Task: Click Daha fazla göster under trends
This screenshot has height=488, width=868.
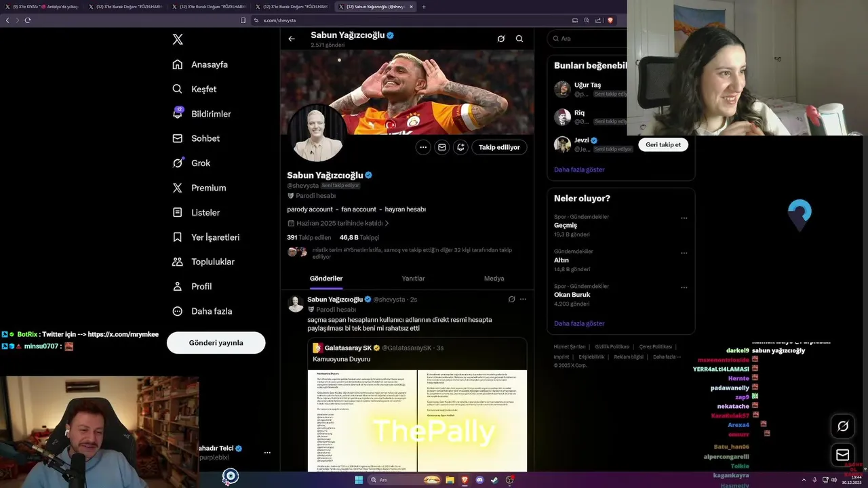Action: (579, 323)
